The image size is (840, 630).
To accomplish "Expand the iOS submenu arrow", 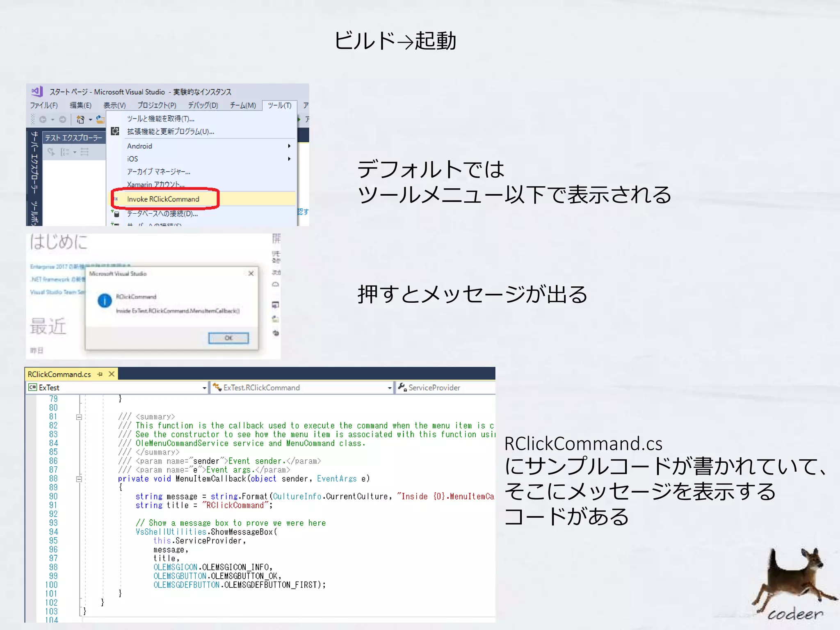I will point(289,159).
